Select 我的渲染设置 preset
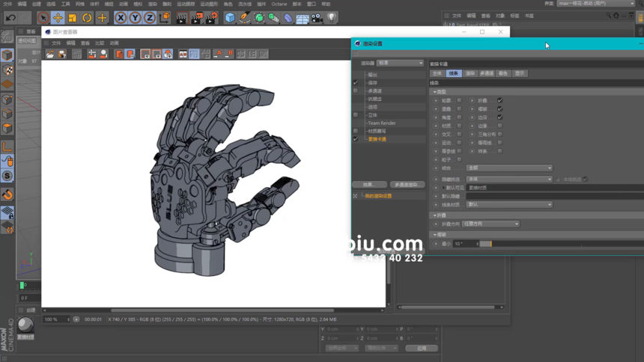This screenshot has width=644, height=362. (378, 196)
